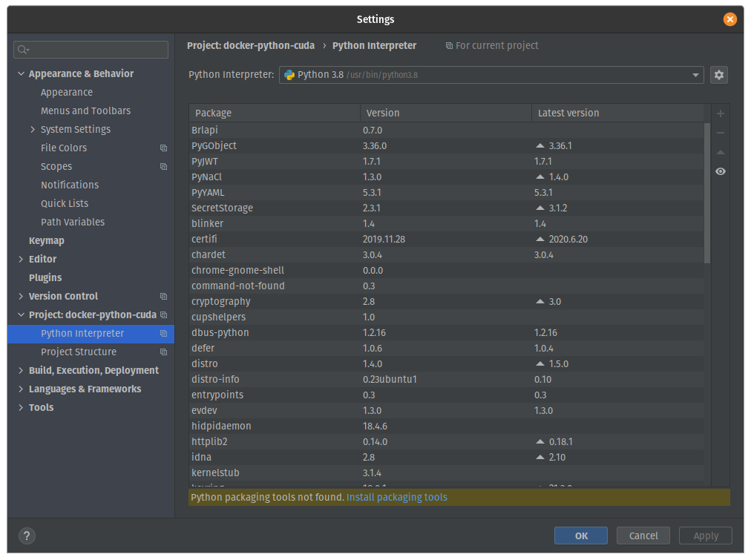Image resolution: width=751 pixels, height=560 pixels.
Task: Click the settings search field
Action: tap(91, 49)
